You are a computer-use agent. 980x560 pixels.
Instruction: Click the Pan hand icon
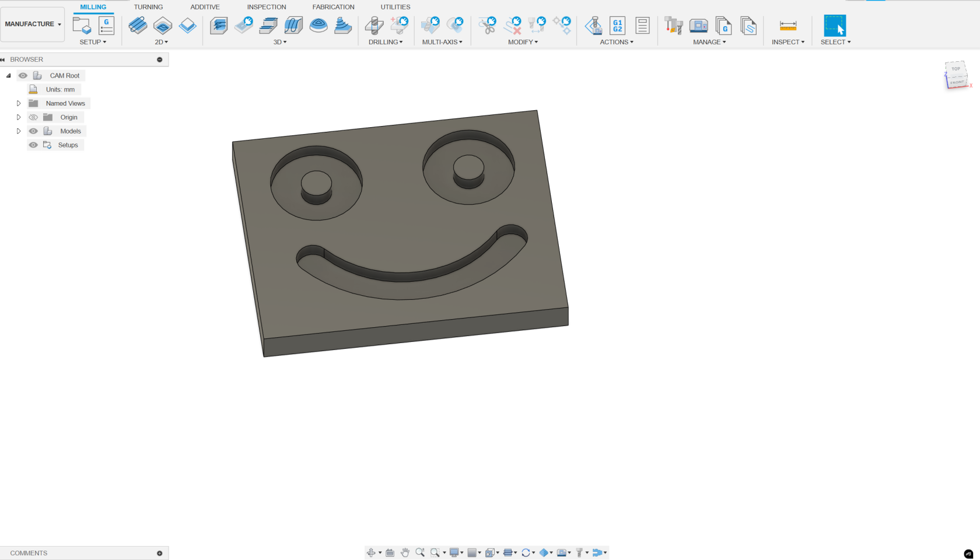point(405,552)
